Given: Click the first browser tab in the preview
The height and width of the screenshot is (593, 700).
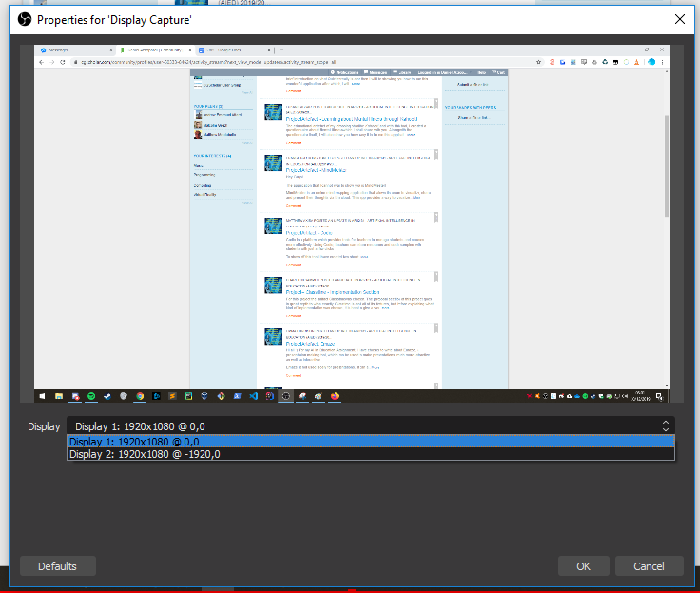Looking at the screenshot, I should tap(73, 49).
